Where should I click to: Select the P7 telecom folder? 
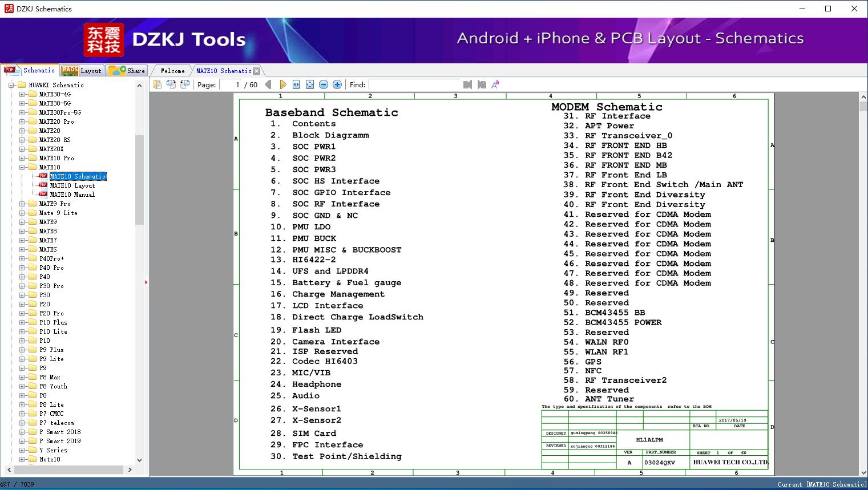point(56,423)
